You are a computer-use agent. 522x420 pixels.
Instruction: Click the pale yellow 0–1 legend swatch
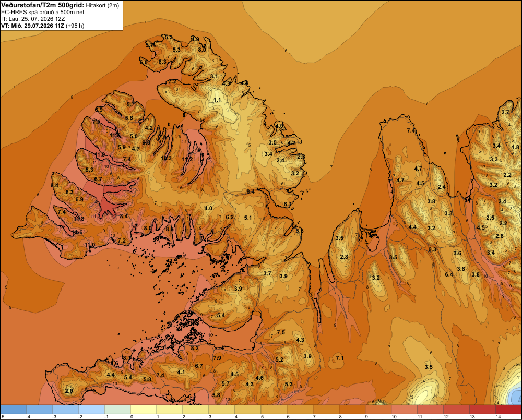(x=144, y=409)
